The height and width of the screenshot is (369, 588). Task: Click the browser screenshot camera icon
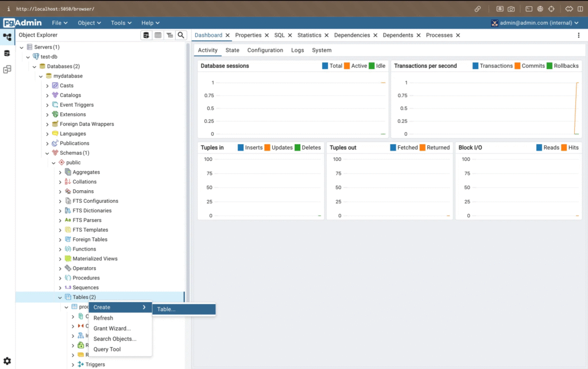[x=511, y=9]
